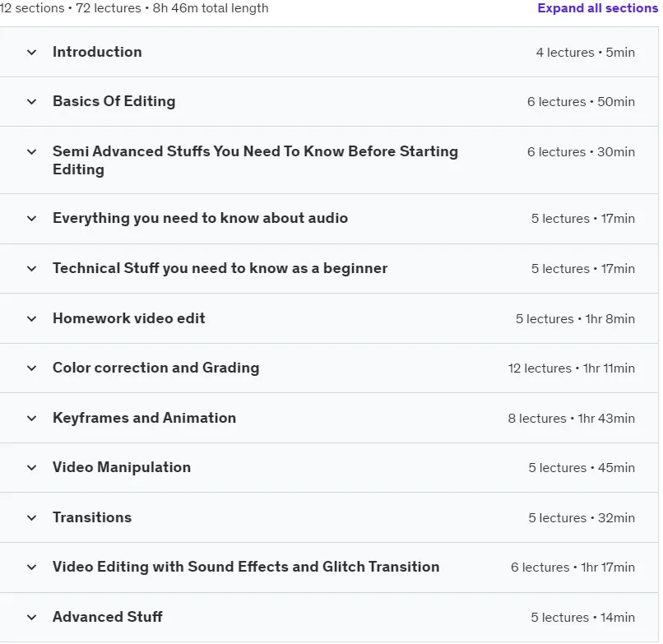Image resolution: width=663 pixels, height=644 pixels.
Task: Click the Transitions section title
Action: (92, 517)
